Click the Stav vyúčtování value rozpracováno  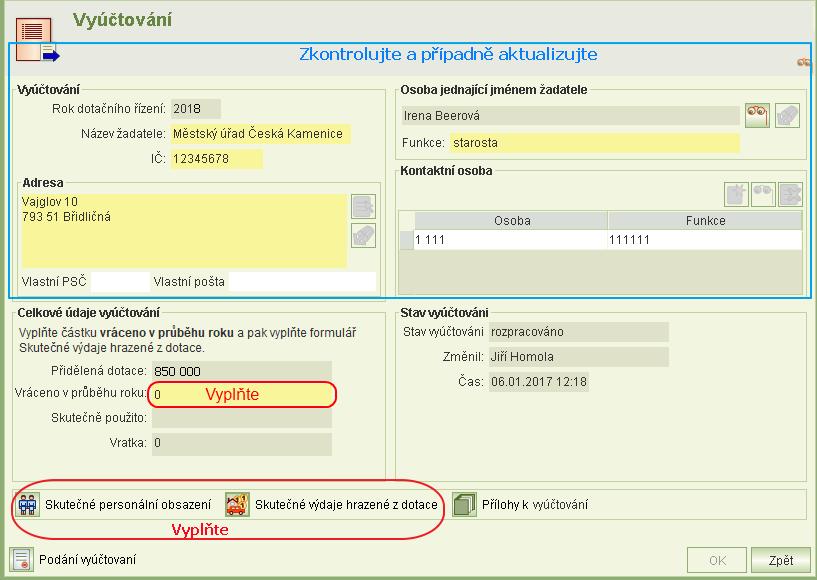tap(579, 332)
